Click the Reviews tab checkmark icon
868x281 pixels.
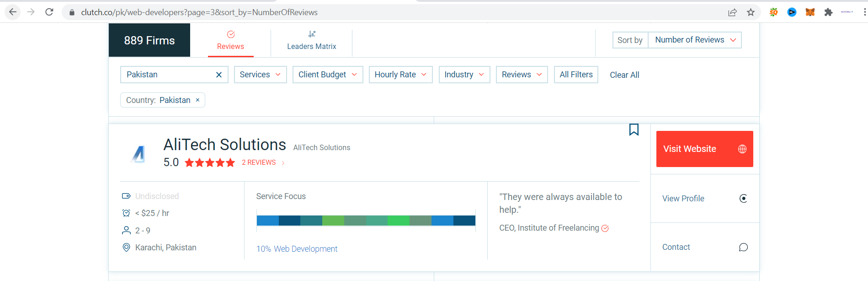[x=231, y=34]
